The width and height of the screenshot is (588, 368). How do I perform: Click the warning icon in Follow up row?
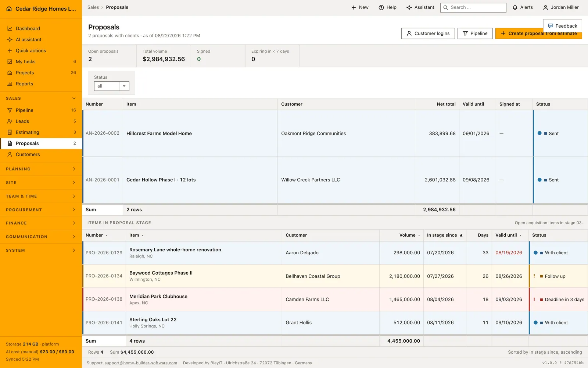pos(534,276)
